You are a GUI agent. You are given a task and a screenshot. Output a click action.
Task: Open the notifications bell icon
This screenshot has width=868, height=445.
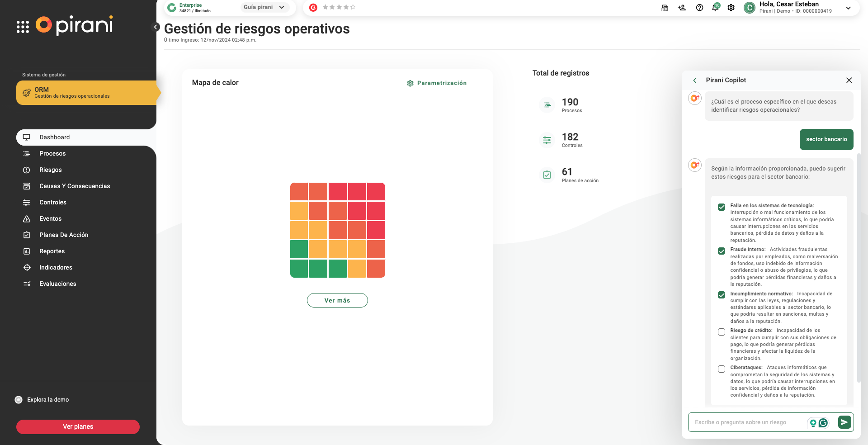[715, 8]
